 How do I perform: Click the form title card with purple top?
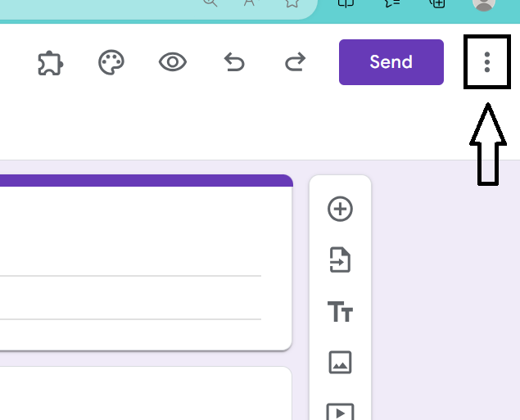click(x=146, y=262)
